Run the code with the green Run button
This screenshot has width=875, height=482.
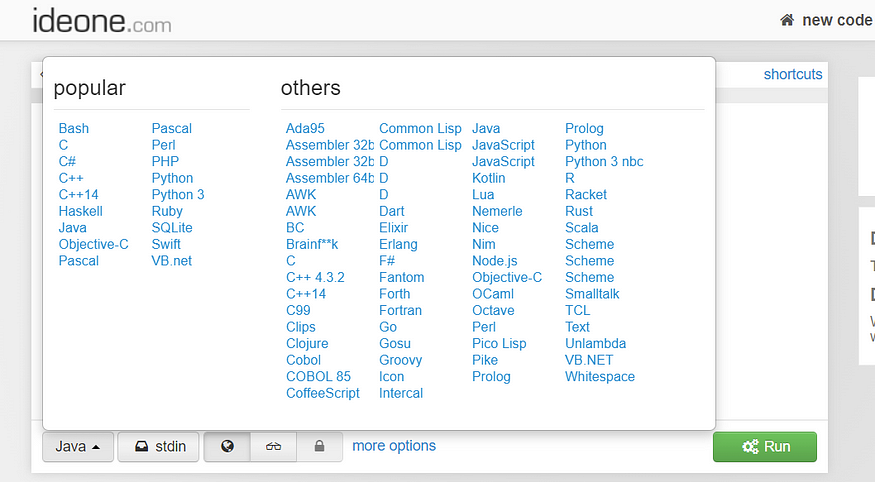click(765, 446)
